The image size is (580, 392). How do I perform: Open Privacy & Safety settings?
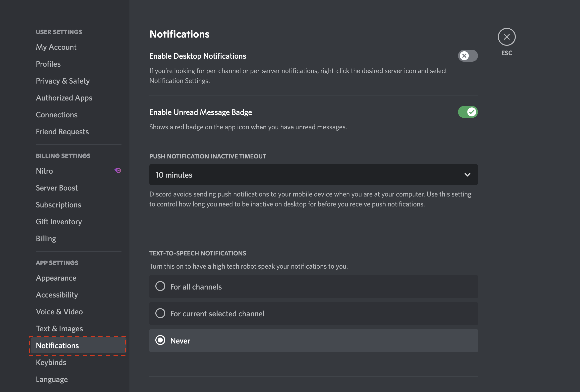pos(62,81)
